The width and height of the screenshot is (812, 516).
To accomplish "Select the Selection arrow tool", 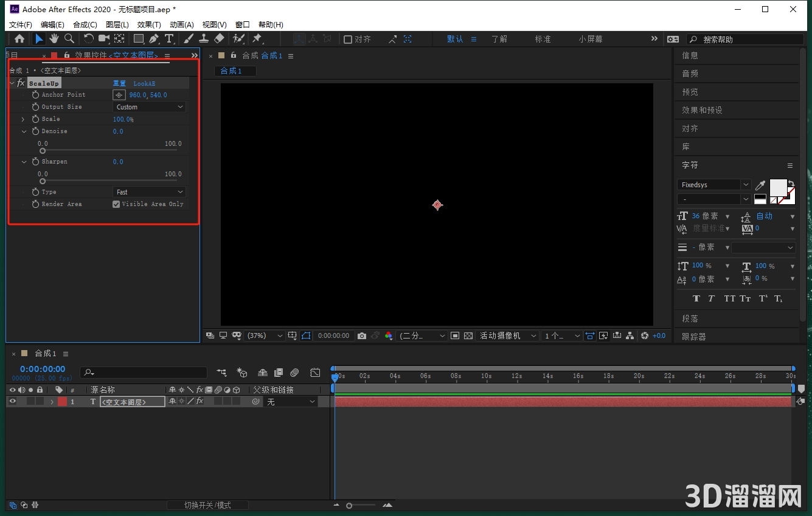I will pos(39,39).
